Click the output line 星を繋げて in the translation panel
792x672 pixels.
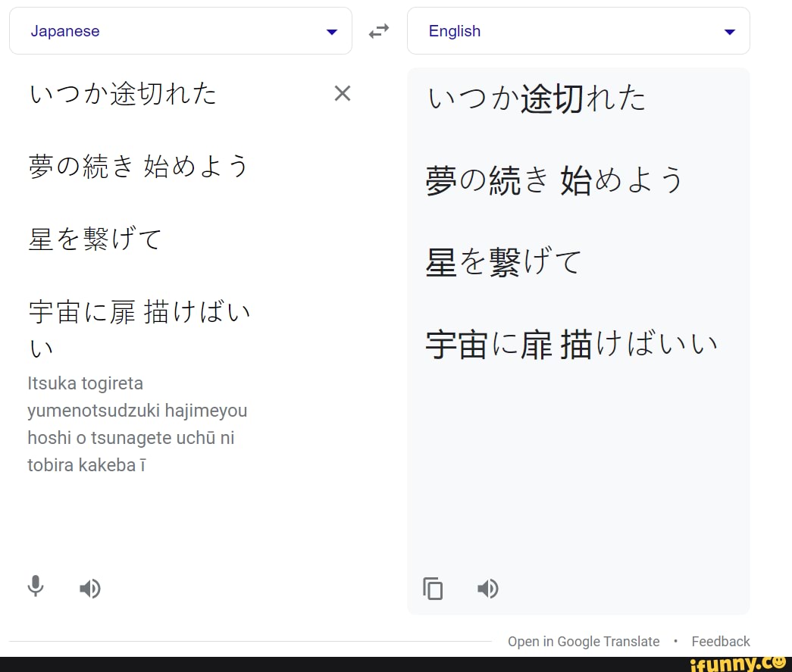coord(503,263)
